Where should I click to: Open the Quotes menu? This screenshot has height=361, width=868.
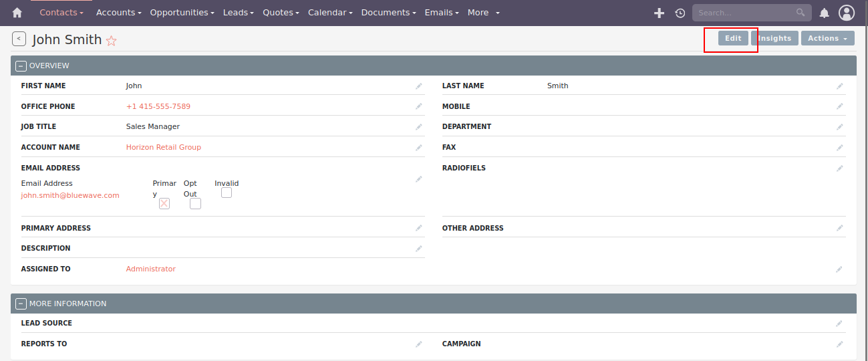[x=281, y=13]
